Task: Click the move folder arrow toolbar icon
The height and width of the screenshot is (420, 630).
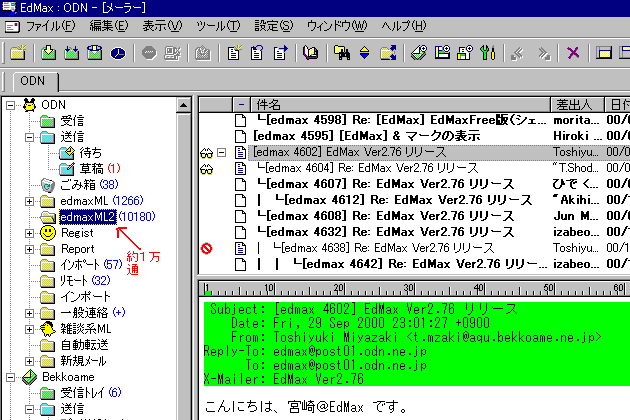Action: point(388,53)
